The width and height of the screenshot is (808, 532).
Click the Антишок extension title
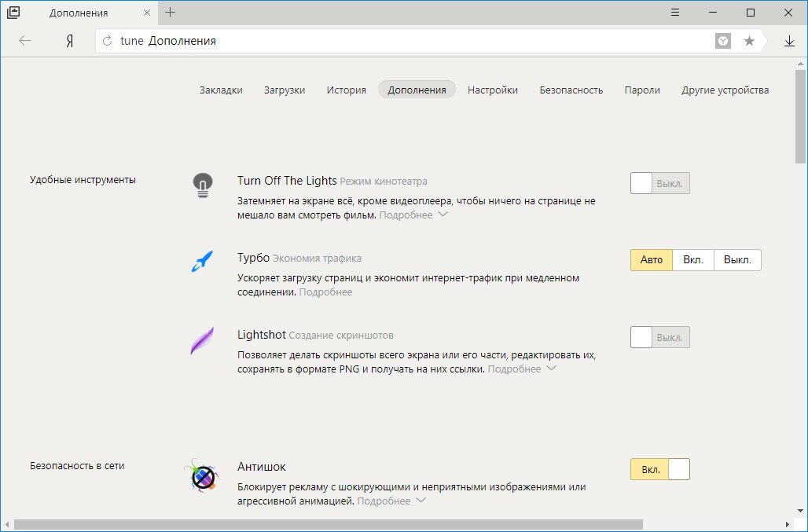(x=262, y=467)
